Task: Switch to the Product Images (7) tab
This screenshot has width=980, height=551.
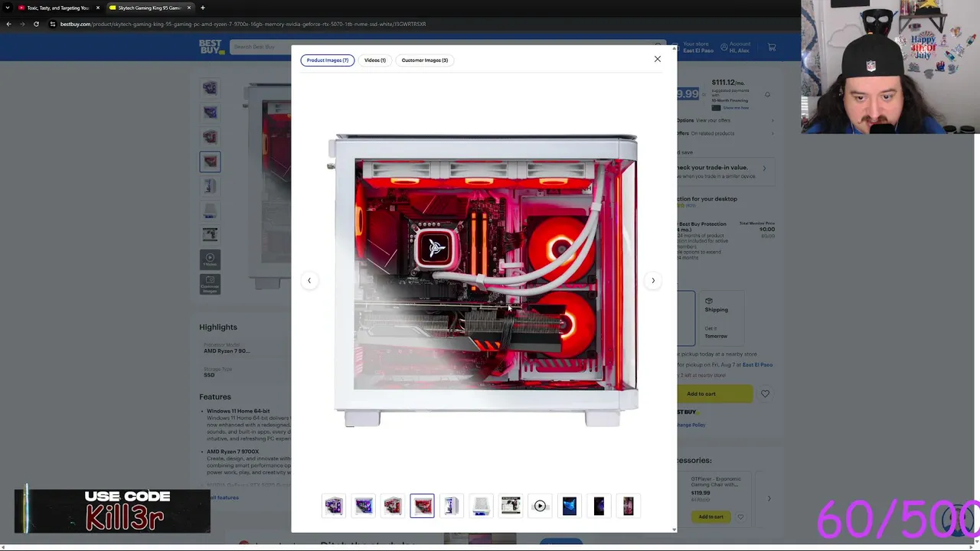Action: [x=327, y=60]
